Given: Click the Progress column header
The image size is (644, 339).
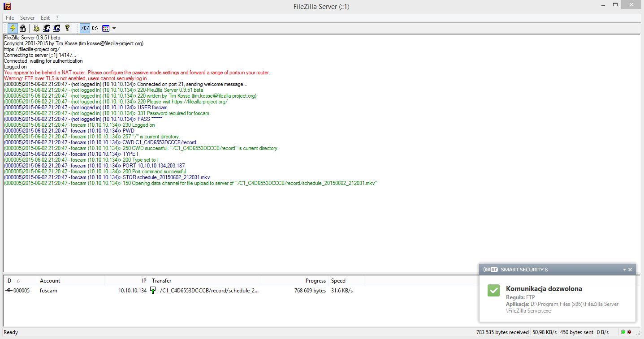Looking at the screenshot, I should tap(294, 281).
